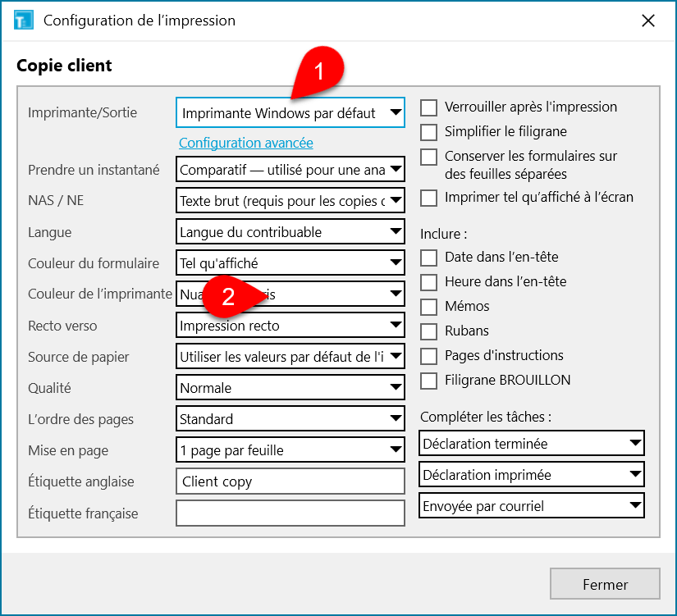Expand the Déclaration imprimée task dropdown
Screen dimensions: 677x616
pos(532,474)
